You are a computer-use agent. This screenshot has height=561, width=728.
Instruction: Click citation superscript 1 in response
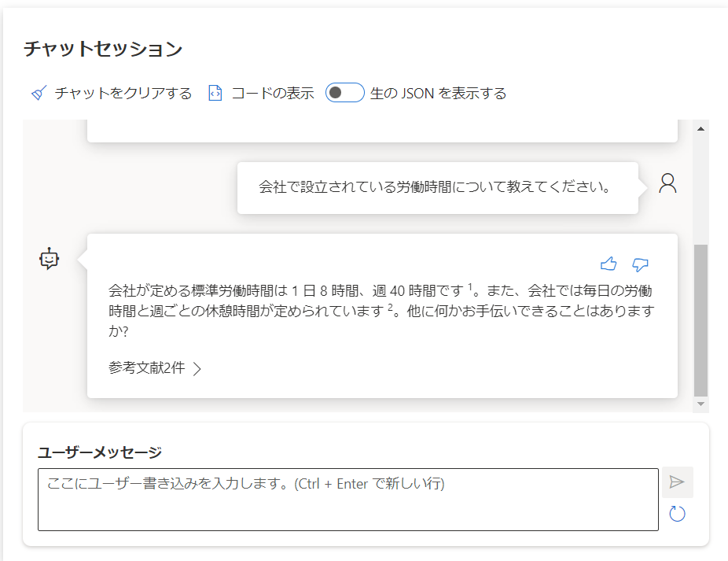(470, 286)
